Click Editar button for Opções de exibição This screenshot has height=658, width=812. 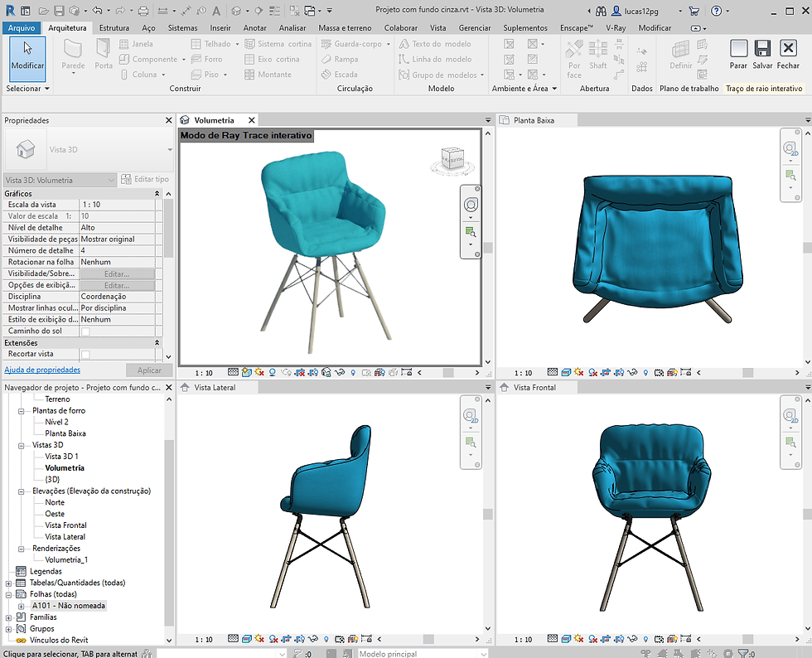[117, 285]
